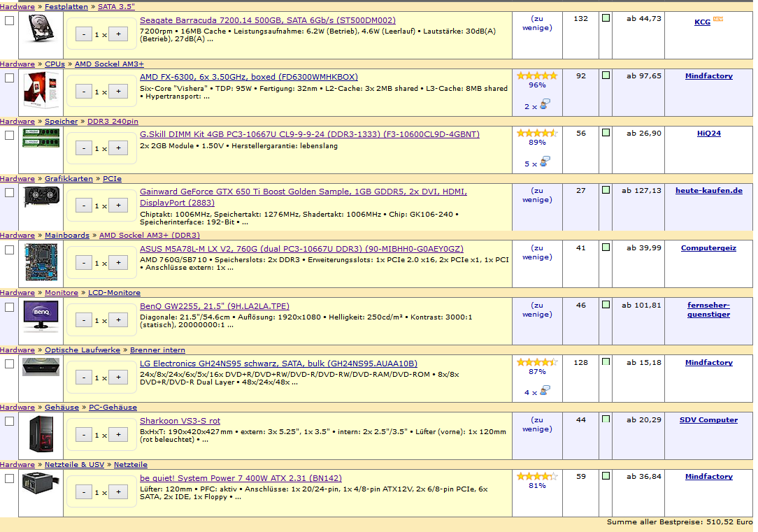Click star rating of G.Skill DIMM Kit
The image size is (758, 532).
(x=537, y=133)
